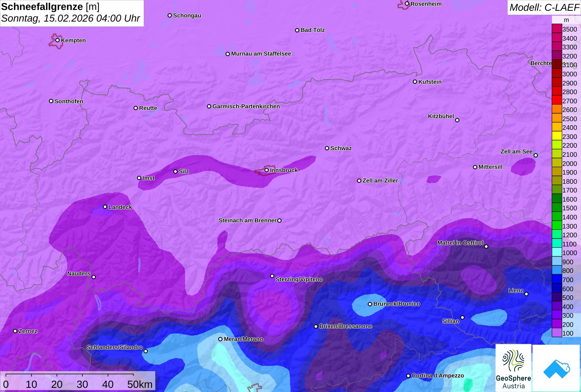
Task: Click the 500 legend value
Action: [x=568, y=297]
